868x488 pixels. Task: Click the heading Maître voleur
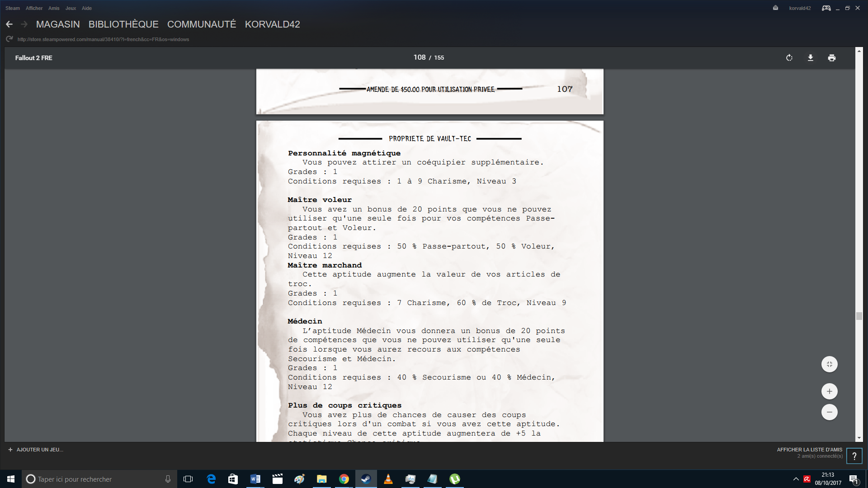click(x=320, y=200)
